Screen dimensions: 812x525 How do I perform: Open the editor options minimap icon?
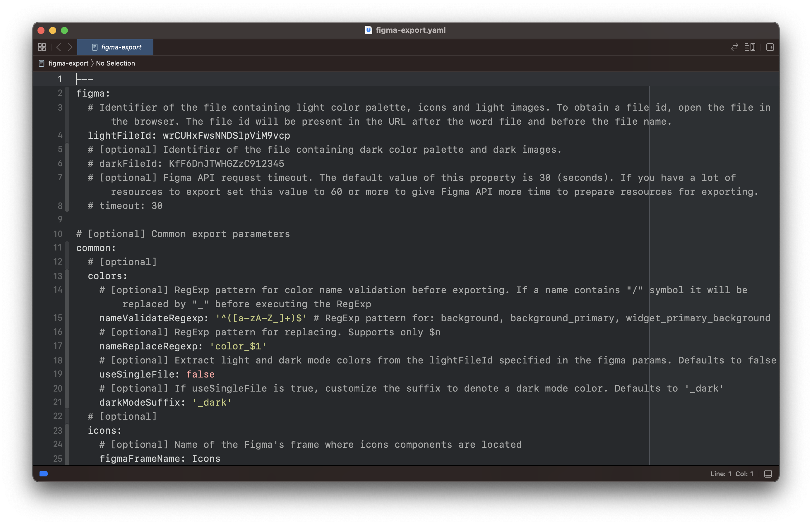tap(750, 47)
